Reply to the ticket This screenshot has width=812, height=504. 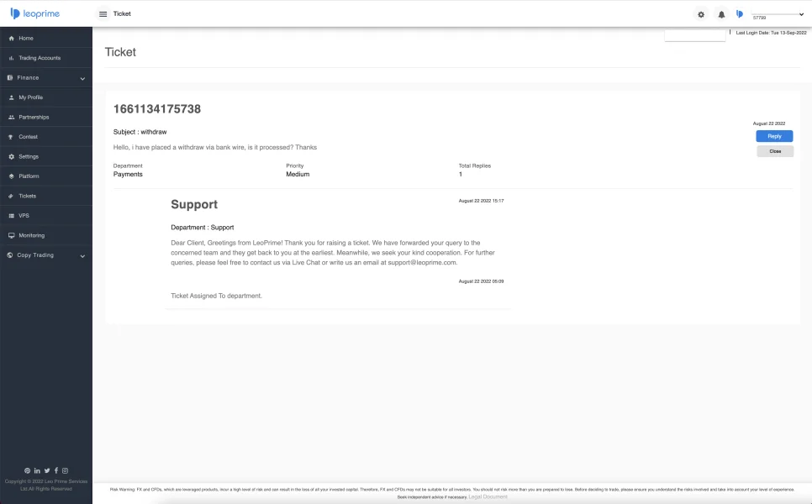point(774,136)
